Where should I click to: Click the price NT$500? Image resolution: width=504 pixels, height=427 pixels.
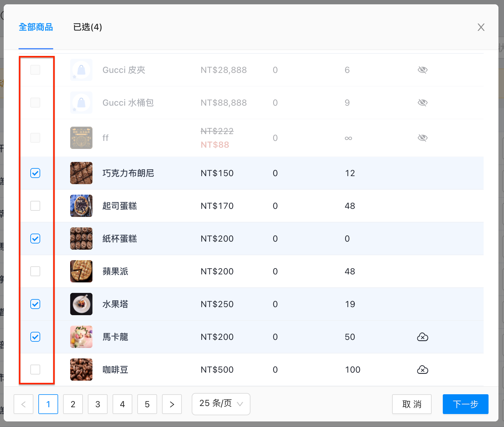[217, 370]
